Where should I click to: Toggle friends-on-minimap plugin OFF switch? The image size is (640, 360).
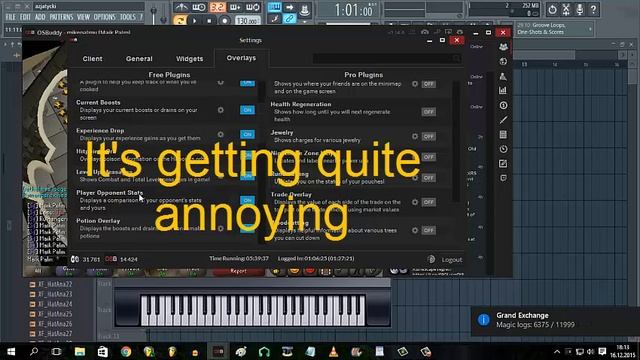tap(428, 84)
